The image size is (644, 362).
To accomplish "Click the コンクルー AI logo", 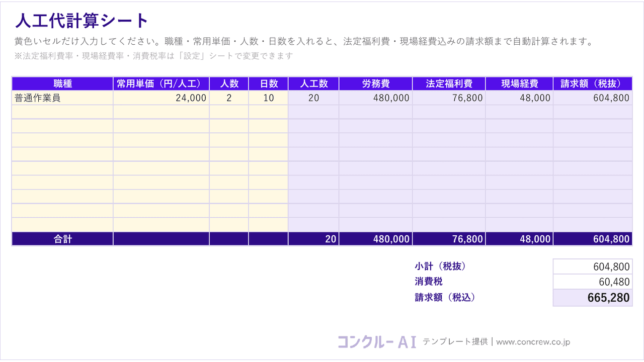I will pos(377,342).
